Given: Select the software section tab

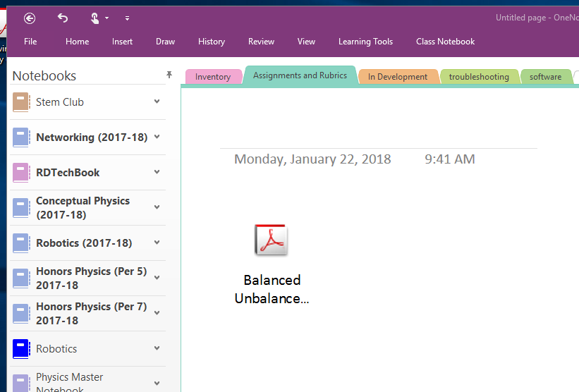Looking at the screenshot, I should tap(545, 77).
